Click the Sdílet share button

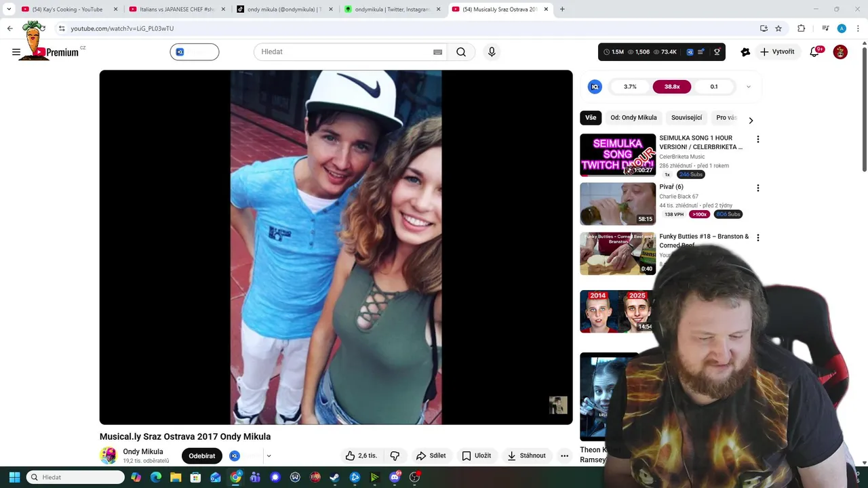pyautogui.click(x=431, y=455)
